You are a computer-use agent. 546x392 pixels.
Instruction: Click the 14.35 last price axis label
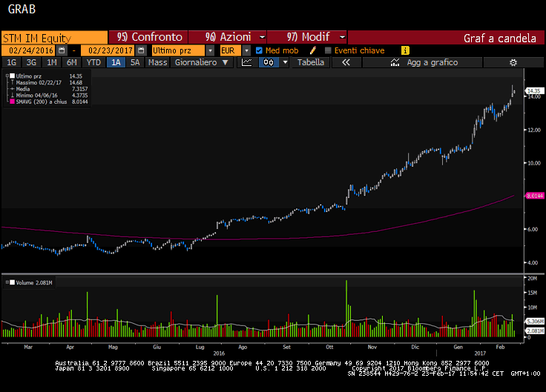pos(534,91)
